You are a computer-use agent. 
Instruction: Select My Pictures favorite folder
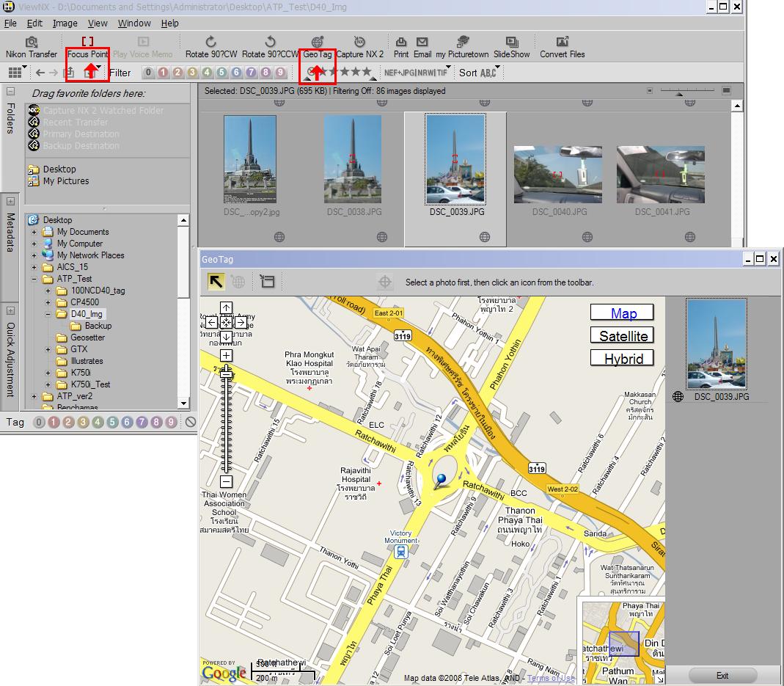59,181
